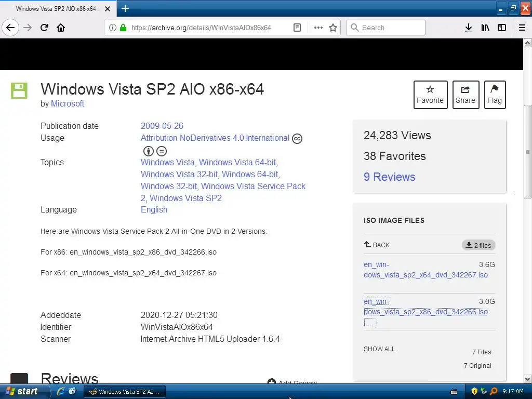Launch Internet Explorer from quick launch

[x=61, y=391]
